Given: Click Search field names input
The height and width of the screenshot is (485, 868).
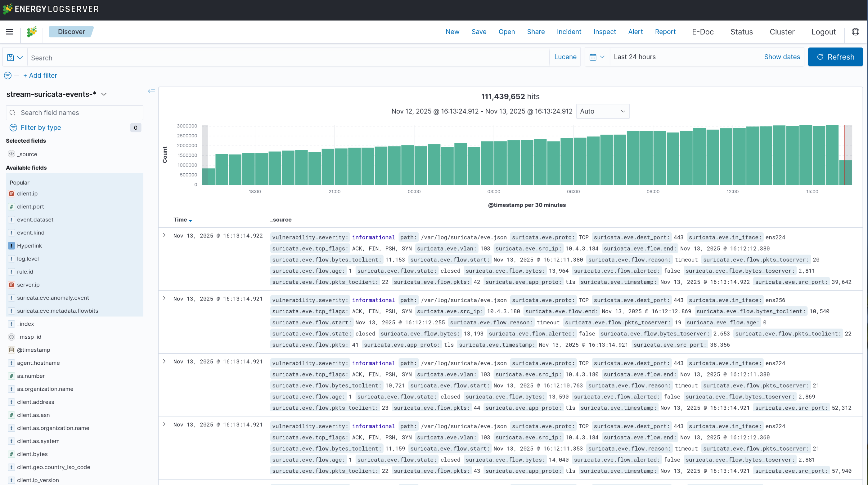Looking at the screenshot, I should [74, 113].
